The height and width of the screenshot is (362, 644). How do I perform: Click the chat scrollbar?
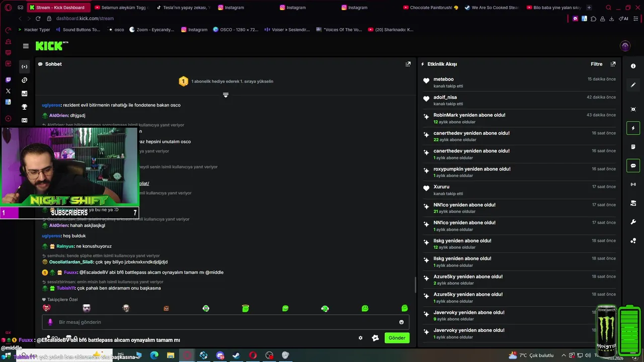pyautogui.click(x=415, y=285)
